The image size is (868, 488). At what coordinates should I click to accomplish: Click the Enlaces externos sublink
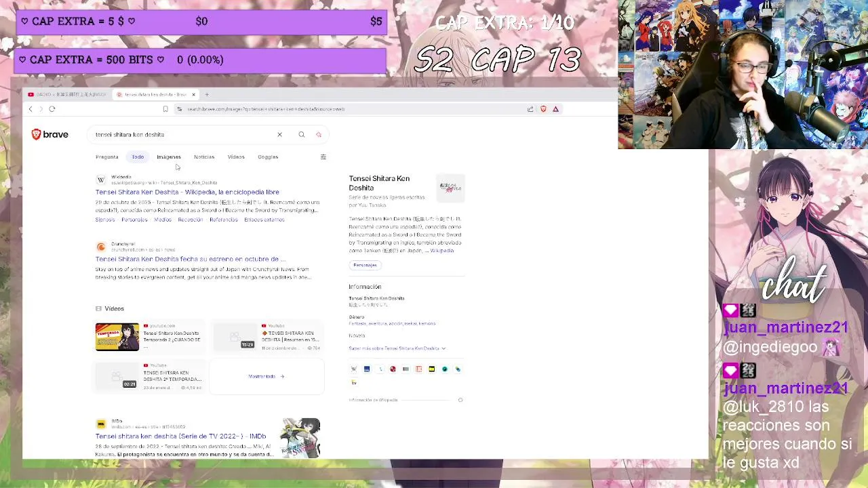point(264,220)
